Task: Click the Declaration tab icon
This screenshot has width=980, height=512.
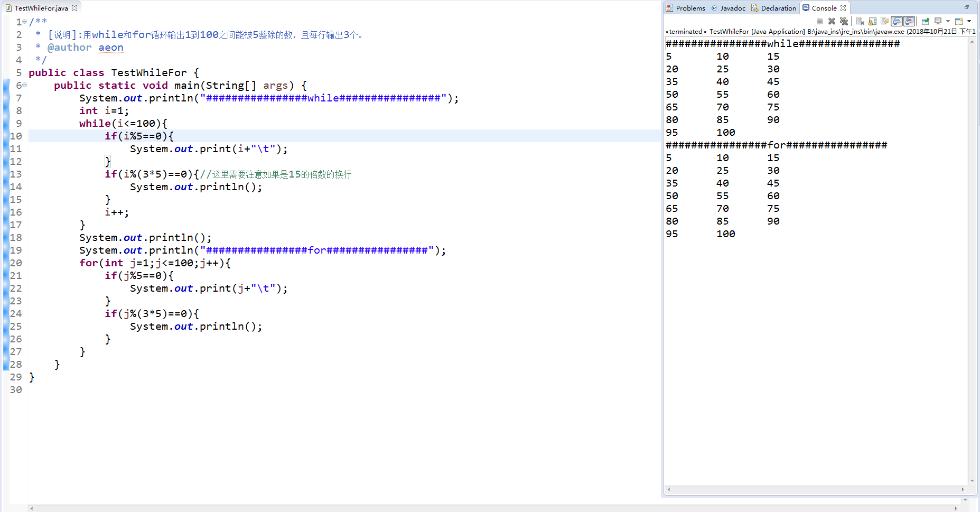Action: pyautogui.click(x=755, y=8)
